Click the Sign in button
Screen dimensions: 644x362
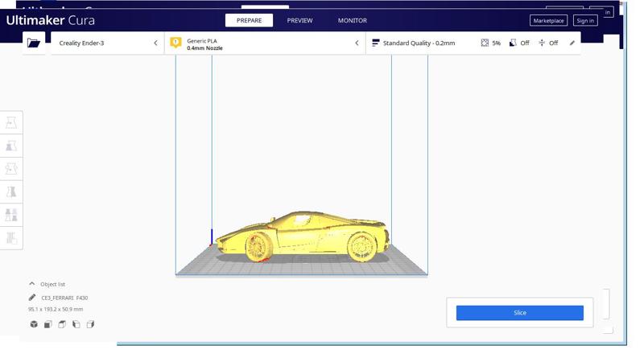pyautogui.click(x=585, y=21)
